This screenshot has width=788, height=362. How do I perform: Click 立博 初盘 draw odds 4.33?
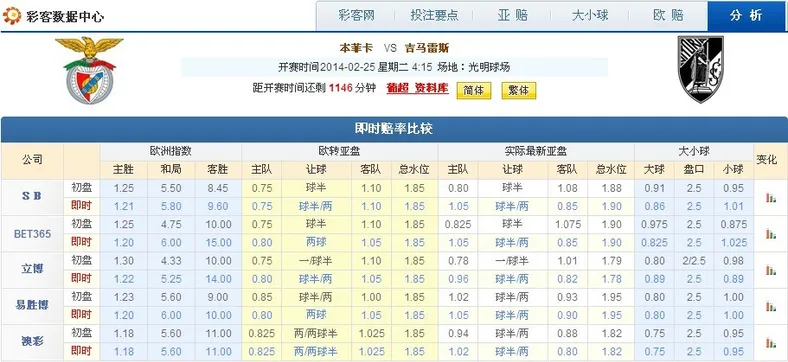[x=171, y=261]
